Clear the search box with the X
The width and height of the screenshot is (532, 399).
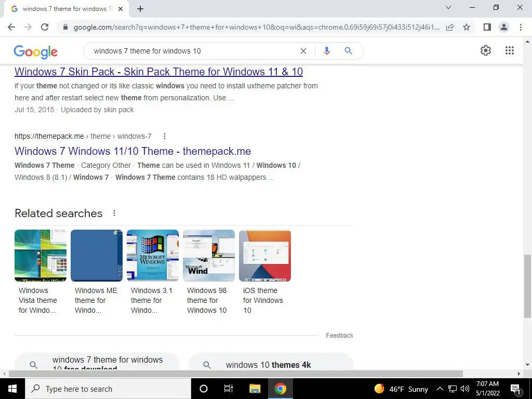click(303, 51)
